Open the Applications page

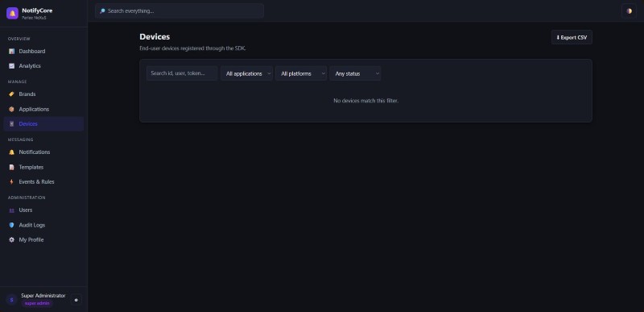[43, 110]
